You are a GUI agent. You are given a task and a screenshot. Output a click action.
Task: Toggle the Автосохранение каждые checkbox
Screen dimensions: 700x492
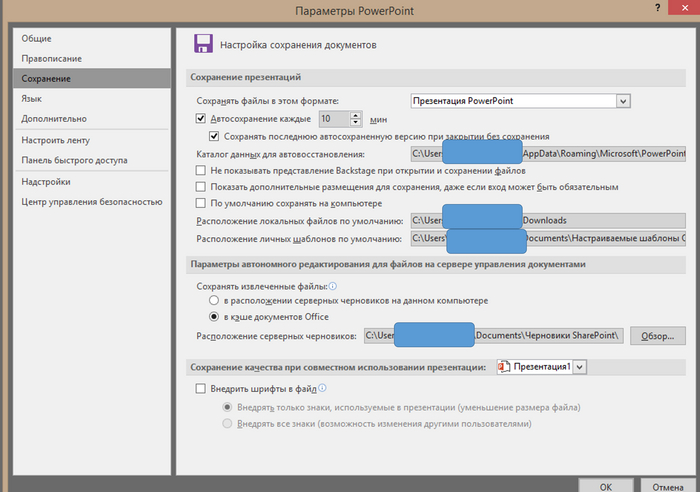point(202,118)
